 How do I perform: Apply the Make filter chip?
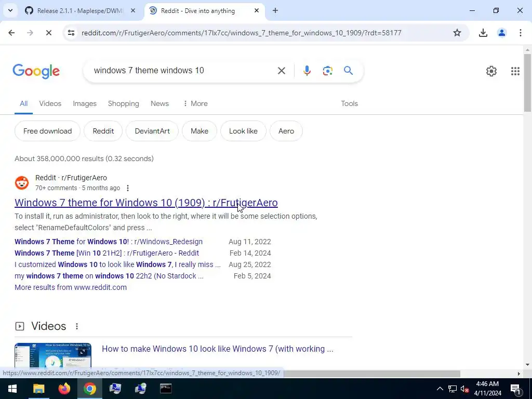[199, 131]
